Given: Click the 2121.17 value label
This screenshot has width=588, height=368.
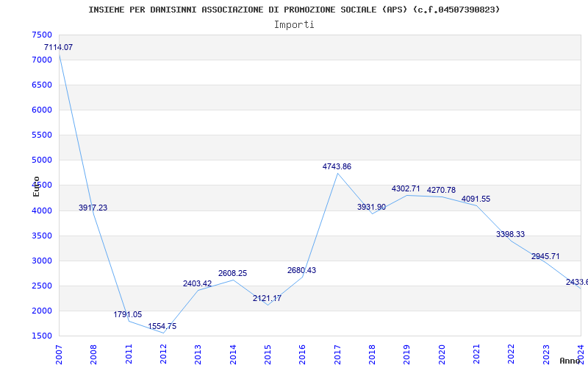Looking at the screenshot, I should pyautogui.click(x=267, y=298).
